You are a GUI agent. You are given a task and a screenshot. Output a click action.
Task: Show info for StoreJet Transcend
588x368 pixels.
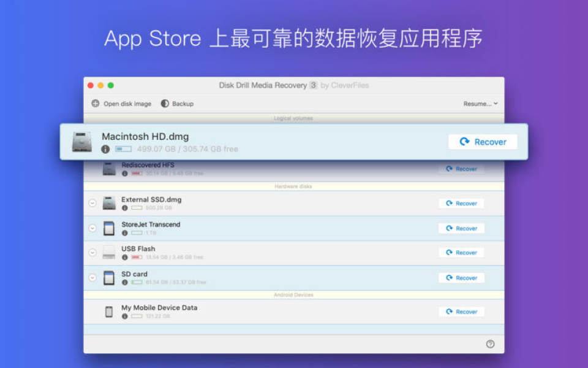coord(125,233)
